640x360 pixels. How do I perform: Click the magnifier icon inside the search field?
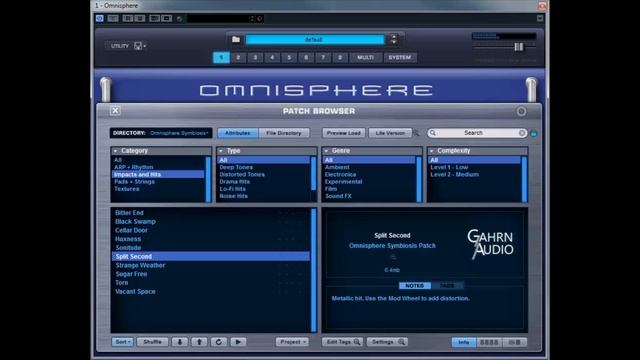[x=433, y=133]
